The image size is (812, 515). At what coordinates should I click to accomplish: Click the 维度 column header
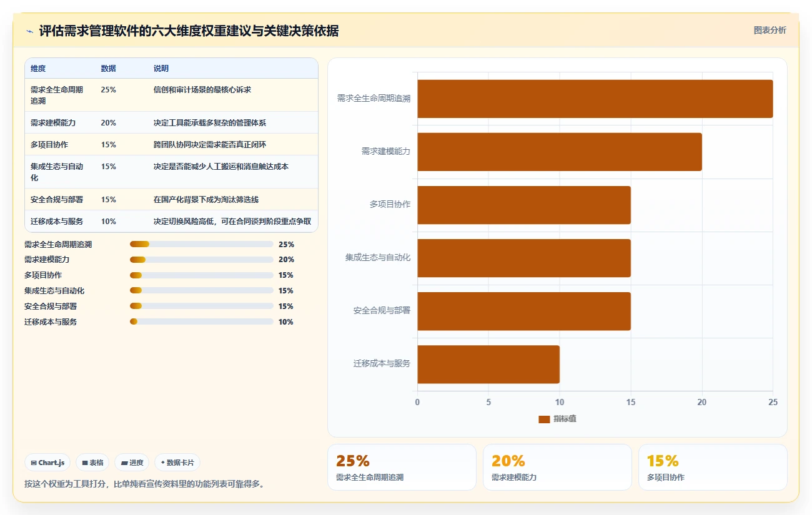point(38,69)
